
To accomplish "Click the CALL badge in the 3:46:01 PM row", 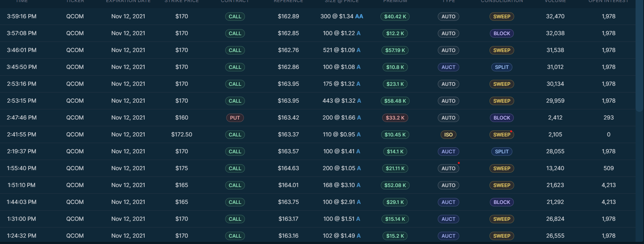I will tap(235, 50).
